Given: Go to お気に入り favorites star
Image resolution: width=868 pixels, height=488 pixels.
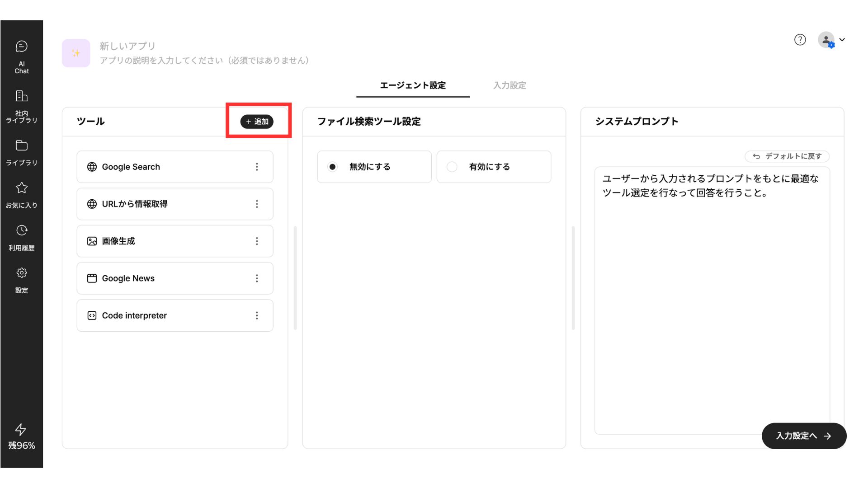Looking at the screenshot, I should [21, 188].
